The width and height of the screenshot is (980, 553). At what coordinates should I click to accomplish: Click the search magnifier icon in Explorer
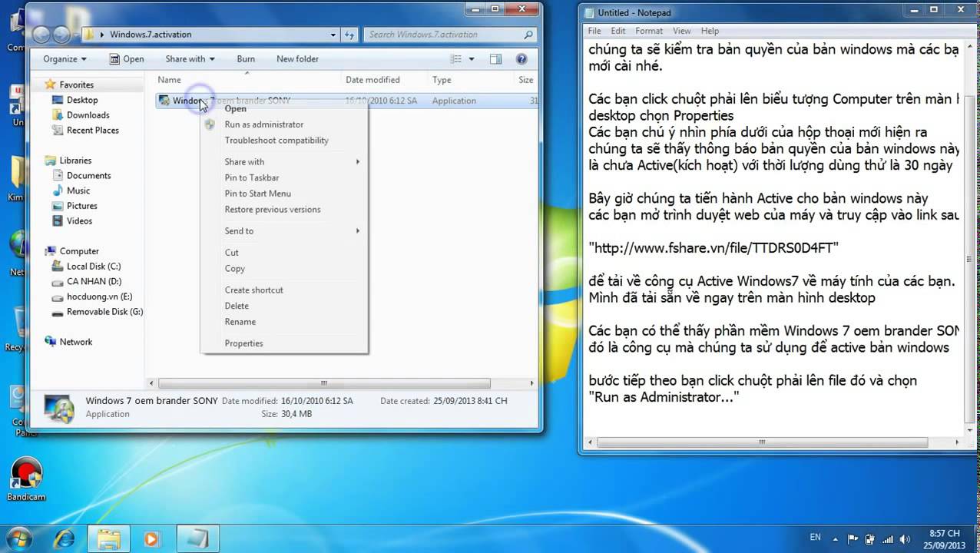[x=528, y=35]
